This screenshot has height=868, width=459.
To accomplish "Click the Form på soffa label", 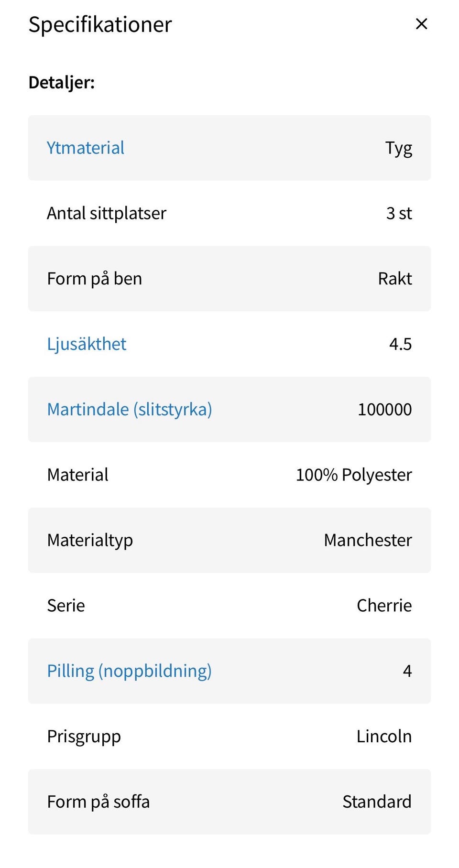I will (x=98, y=802).
